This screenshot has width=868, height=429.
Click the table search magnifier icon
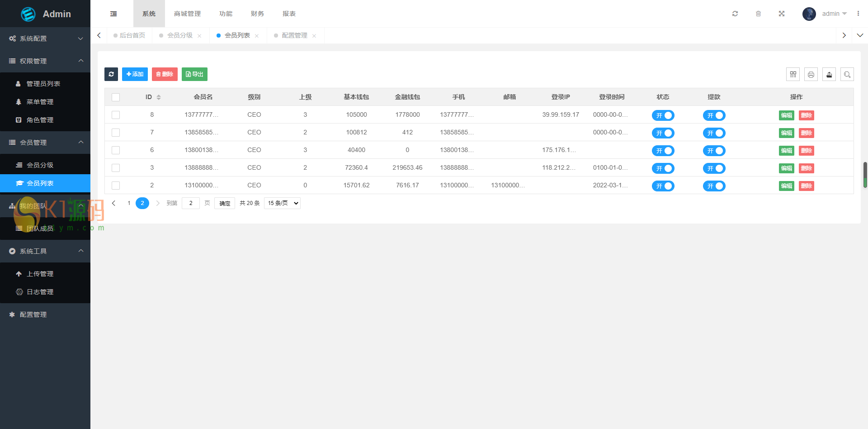coord(847,74)
